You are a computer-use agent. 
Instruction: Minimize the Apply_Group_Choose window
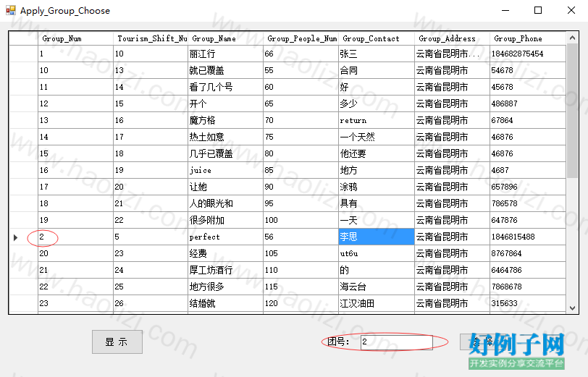pos(505,10)
